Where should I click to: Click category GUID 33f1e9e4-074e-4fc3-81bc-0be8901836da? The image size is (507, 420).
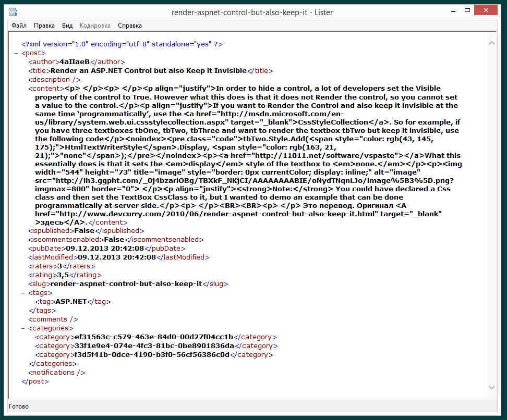(154, 345)
